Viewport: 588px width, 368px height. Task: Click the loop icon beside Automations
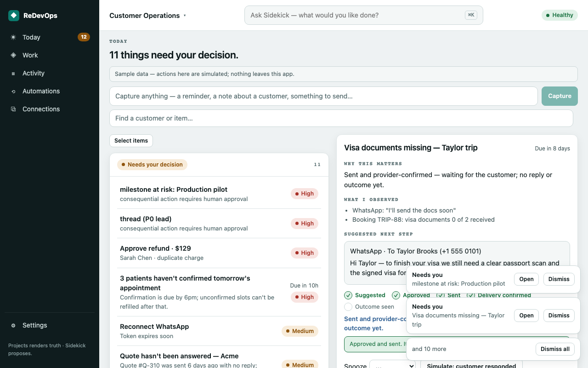13,91
